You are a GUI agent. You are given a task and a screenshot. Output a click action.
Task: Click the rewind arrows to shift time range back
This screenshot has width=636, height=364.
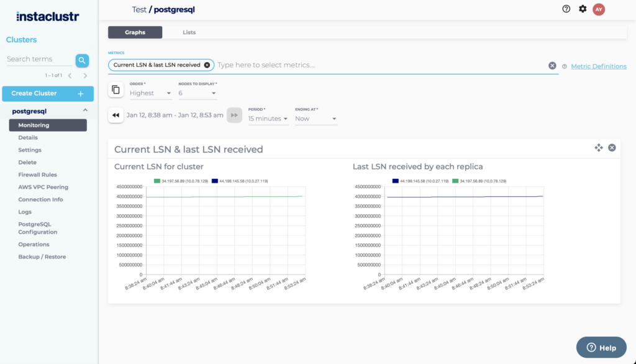tap(116, 115)
